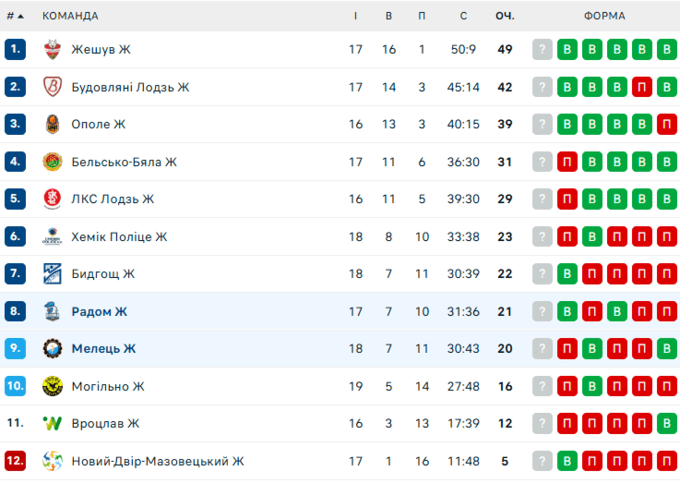680x483 pixels.
Task: Open the Новий-Двір-Мазовецький Ж team link
Action: click(x=157, y=461)
